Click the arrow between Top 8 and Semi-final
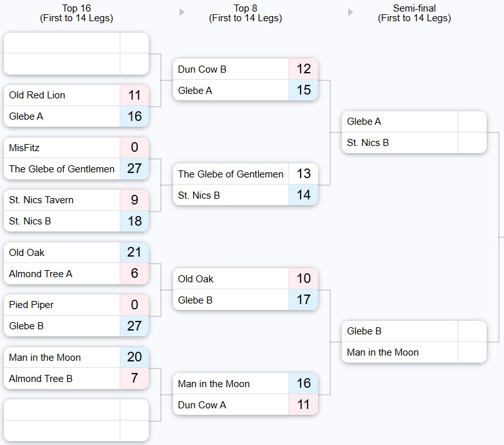Image resolution: width=504 pixels, height=445 pixels. pos(351,12)
